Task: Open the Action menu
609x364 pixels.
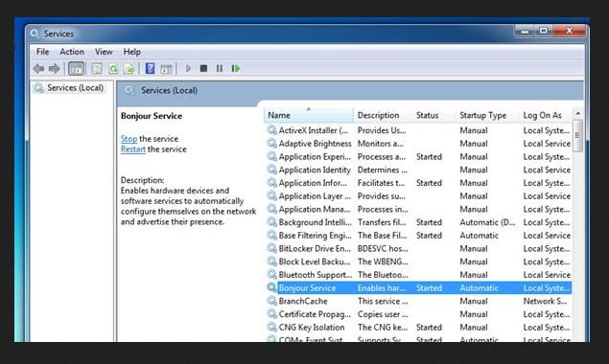Action: click(72, 52)
